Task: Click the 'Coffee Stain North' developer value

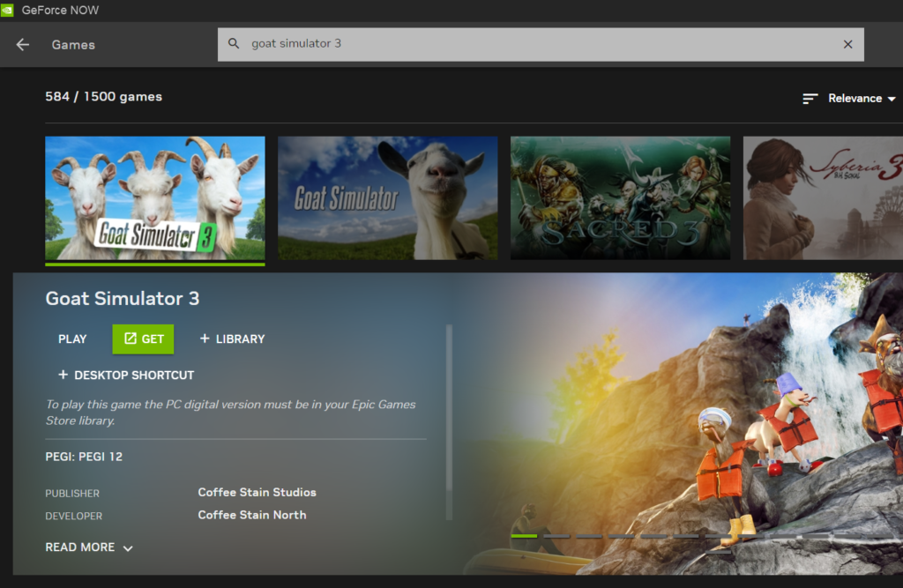Action: coord(252,515)
